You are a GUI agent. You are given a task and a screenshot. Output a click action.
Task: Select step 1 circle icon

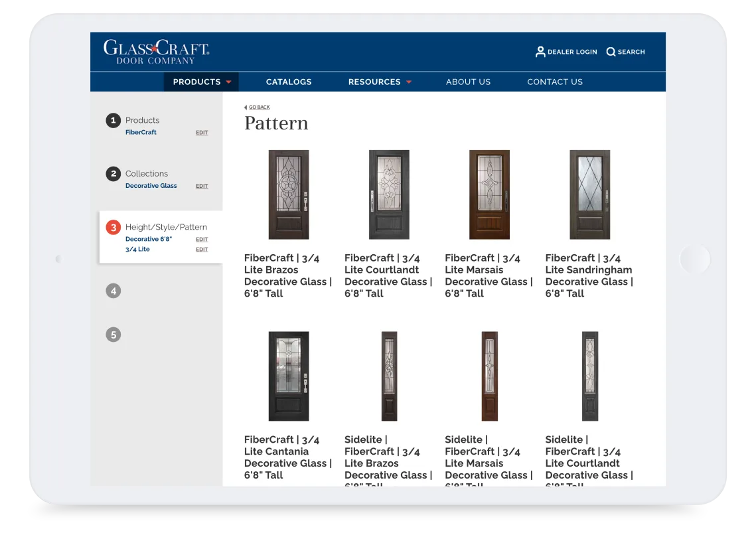113,120
